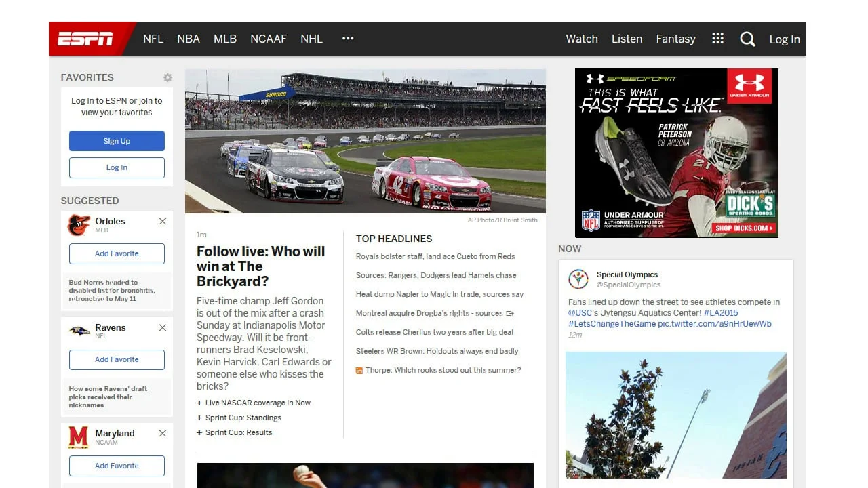
Task: Read Montreal acquire Drogba's rights headline
Action: (429, 313)
